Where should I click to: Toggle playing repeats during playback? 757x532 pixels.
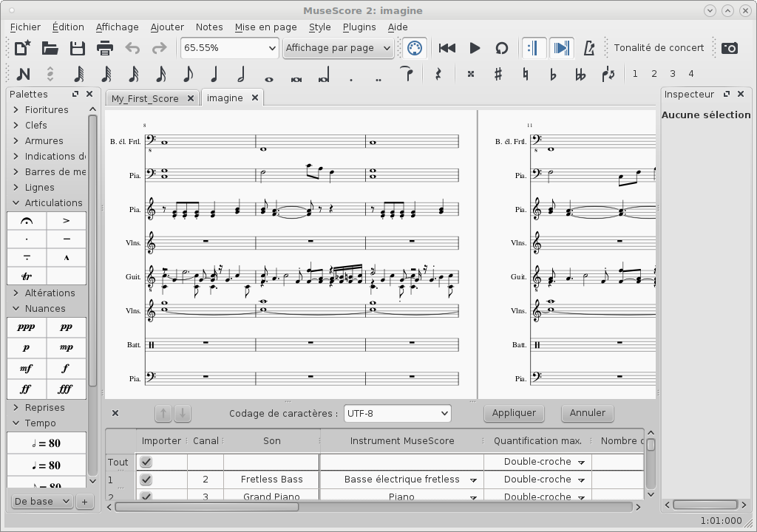(534, 48)
